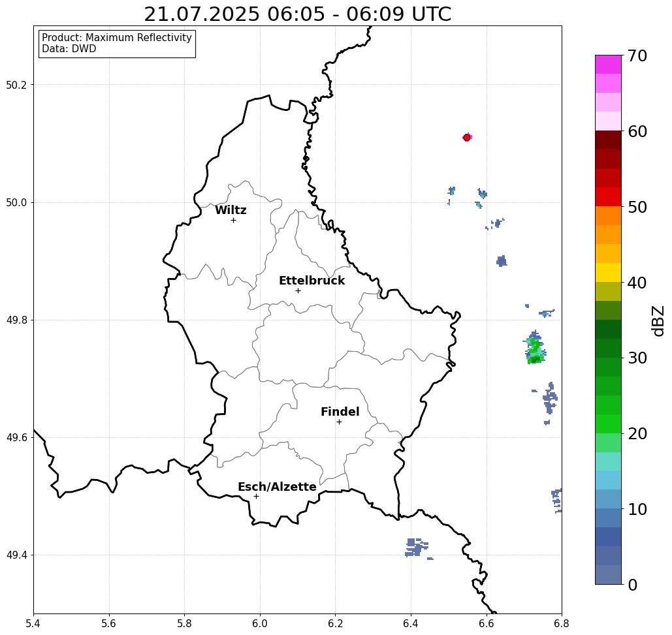Click the 49.4 latitude axis label
The height and width of the screenshot is (635, 672).
pos(16,555)
